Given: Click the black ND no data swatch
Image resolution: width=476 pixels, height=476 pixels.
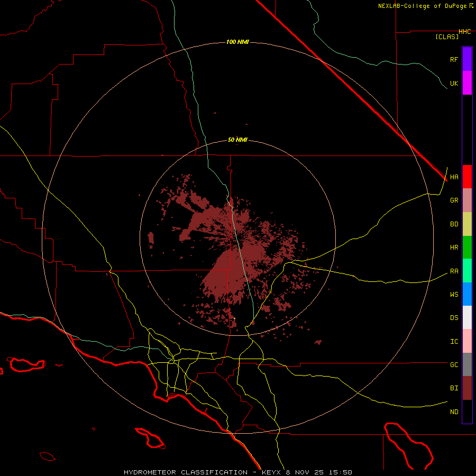Looking at the screenshot, I should pyautogui.click(x=467, y=411).
